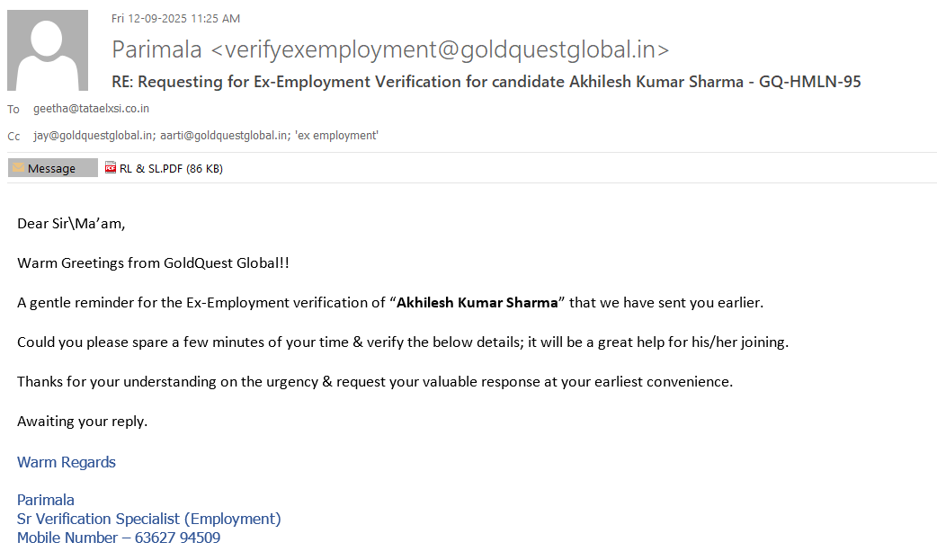Open the RL & SL.PDF attachment
The image size is (937, 560).
[151, 168]
